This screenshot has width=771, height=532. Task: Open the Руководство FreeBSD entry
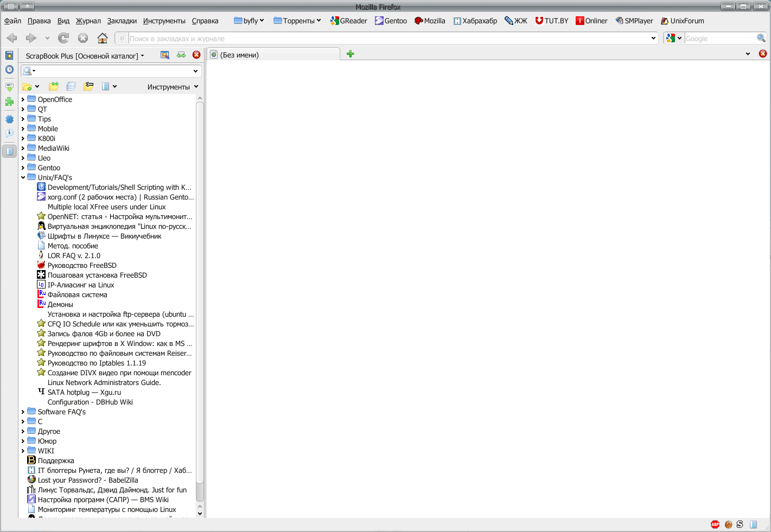point(82,265)
